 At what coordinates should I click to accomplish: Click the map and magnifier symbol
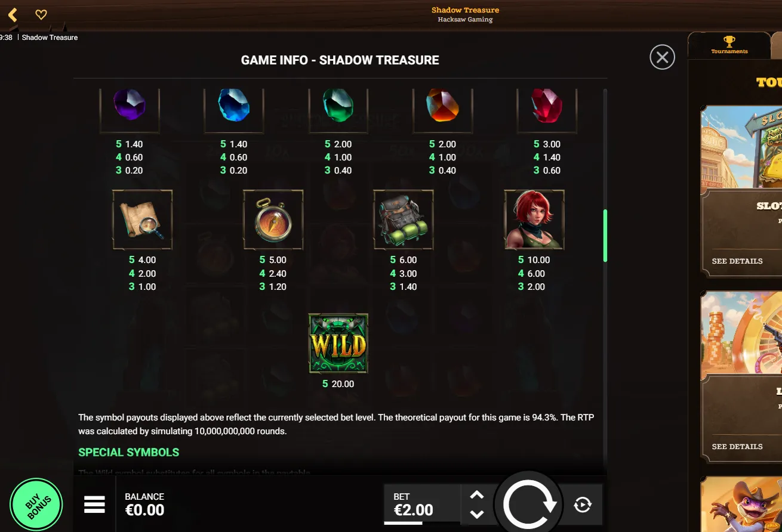click(x=143, y=219)
